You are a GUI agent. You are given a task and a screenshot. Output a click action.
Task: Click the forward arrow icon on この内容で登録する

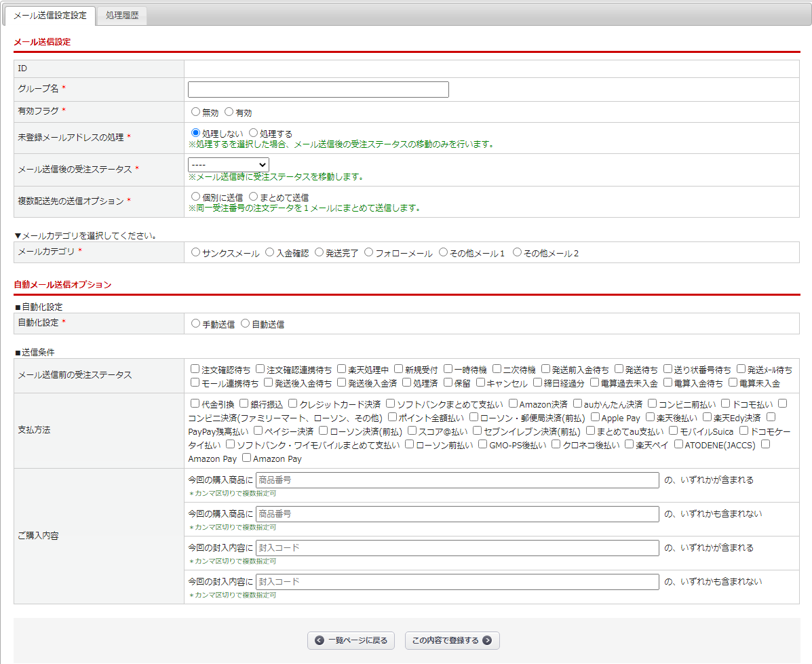487,640
